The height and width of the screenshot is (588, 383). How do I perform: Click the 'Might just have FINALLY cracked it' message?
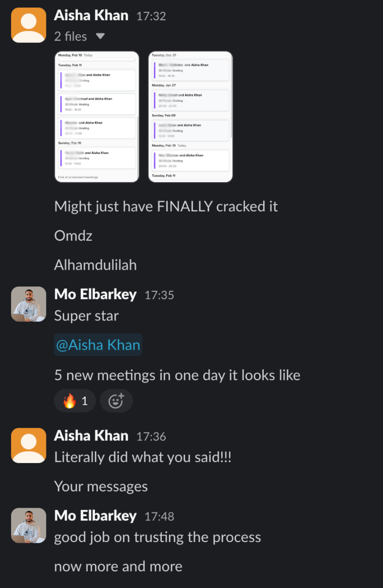[166, 206]
